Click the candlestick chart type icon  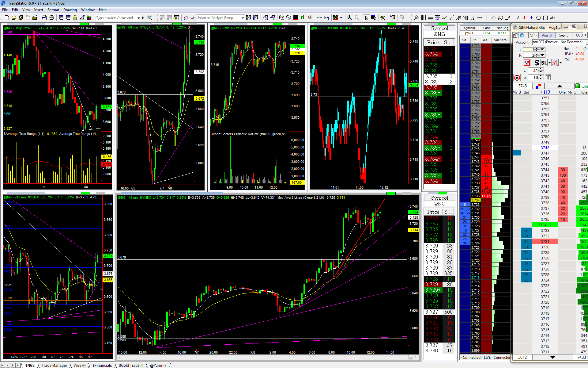pyautogui.click(x=310, y=18)
